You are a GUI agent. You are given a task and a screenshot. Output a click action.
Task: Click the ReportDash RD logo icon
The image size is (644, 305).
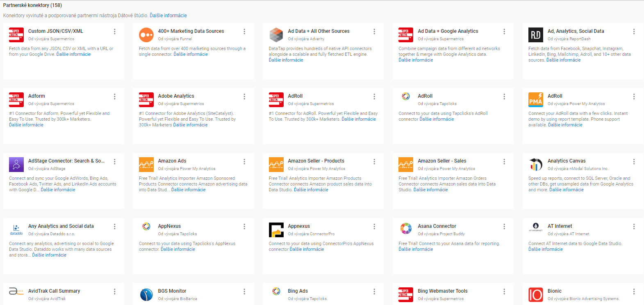point(536,35)
